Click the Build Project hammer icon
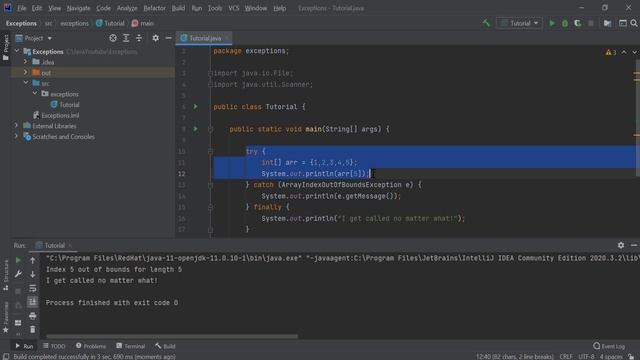640x360 pixels. [x=486, y=23]
